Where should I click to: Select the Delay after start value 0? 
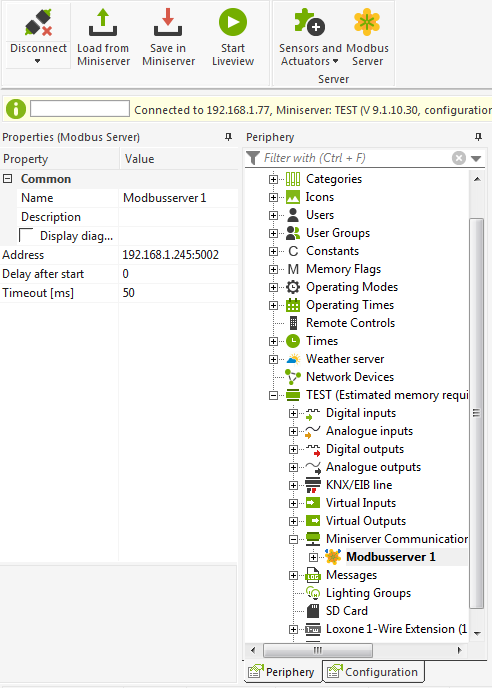(126, 274)
